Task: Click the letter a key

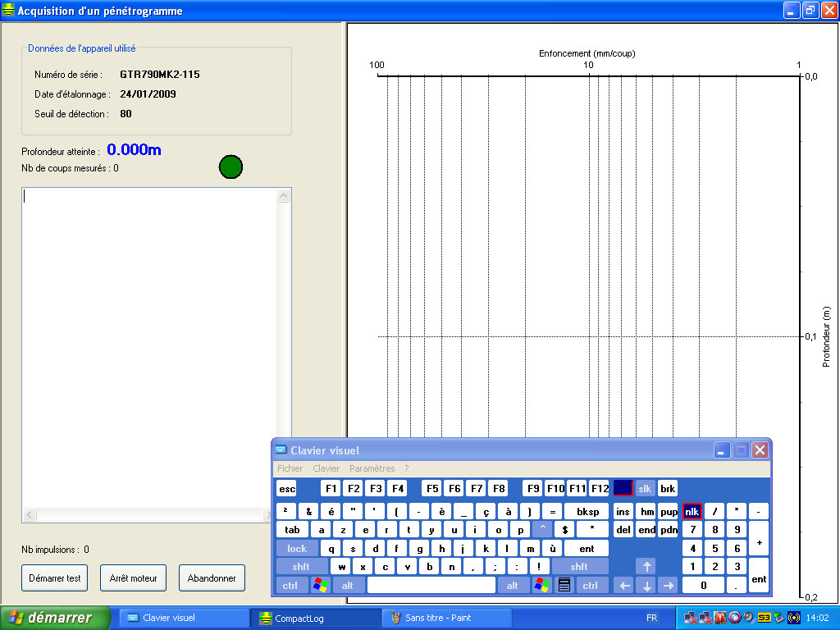Action: tap(321, 530)
